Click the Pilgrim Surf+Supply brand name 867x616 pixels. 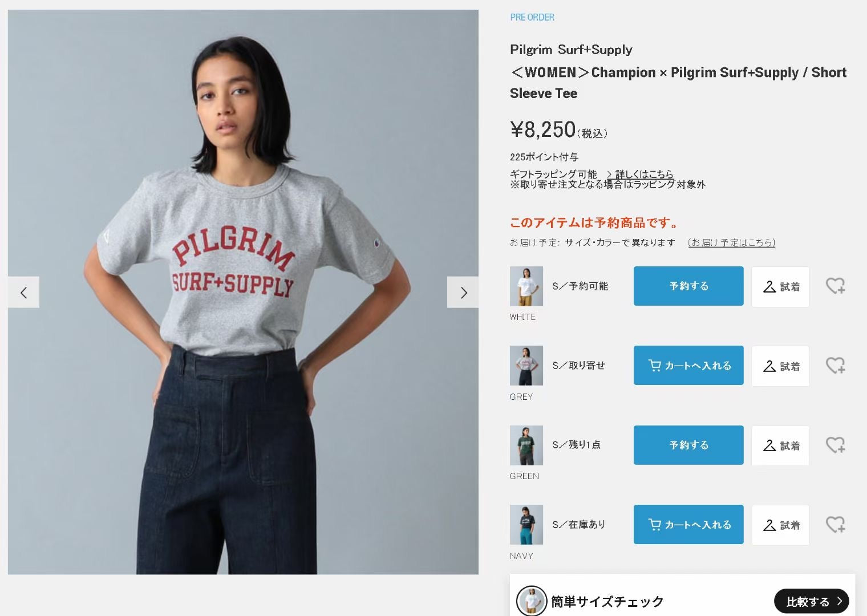click(571, 50)
